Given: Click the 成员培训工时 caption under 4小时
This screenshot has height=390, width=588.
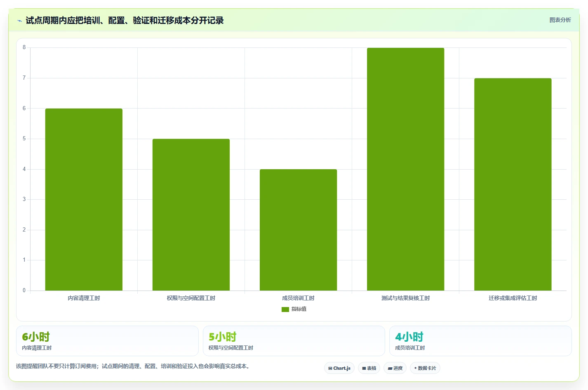Looking at the screenshot, I should click(410, 348).
